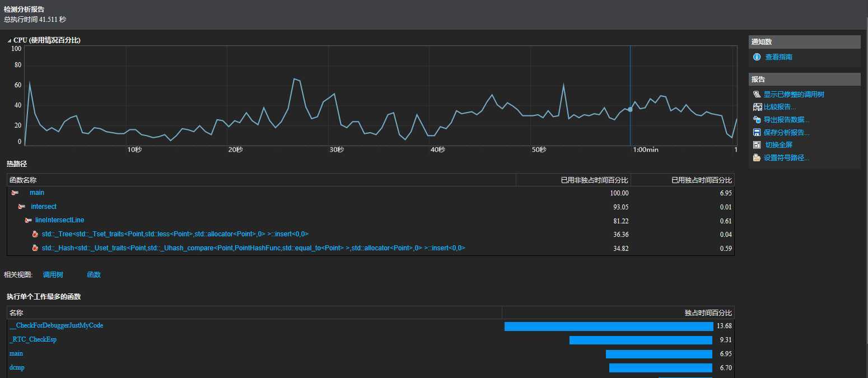This screenshot has width=868, height=378.
Task: Click the flame icon beside std::_Tree insert
Action: coord(35,234)
